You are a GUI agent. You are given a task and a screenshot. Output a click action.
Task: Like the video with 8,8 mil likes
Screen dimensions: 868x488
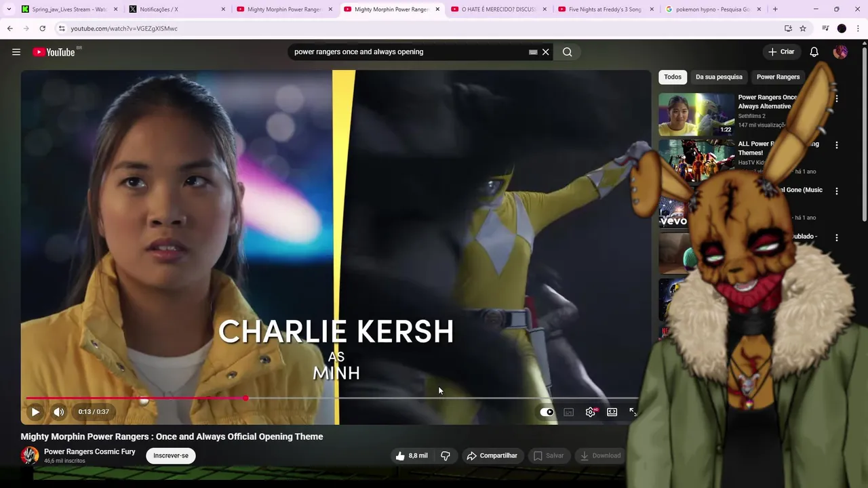tap(412, 455)
